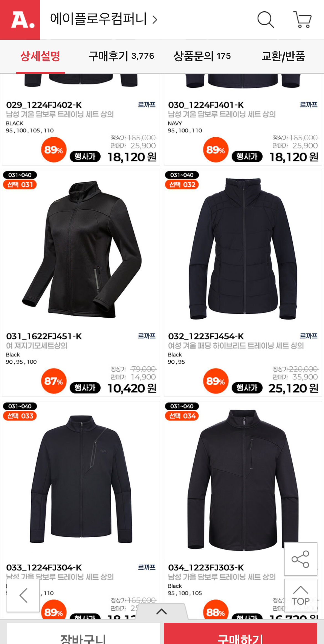Open the 교환/반품 tab
The image size is (324, 644).
(x=283, y=56)
